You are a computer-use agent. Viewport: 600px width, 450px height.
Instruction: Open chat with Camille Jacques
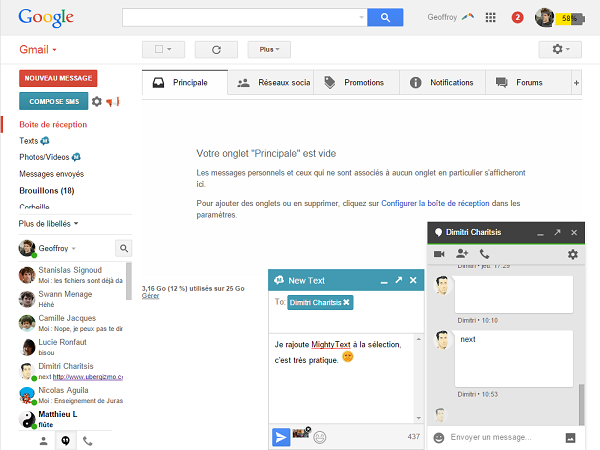point(71,323)
